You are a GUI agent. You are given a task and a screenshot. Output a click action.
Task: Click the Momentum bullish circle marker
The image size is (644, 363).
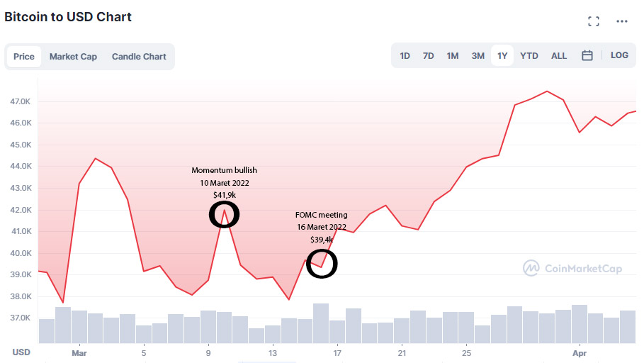coord(225,215)
